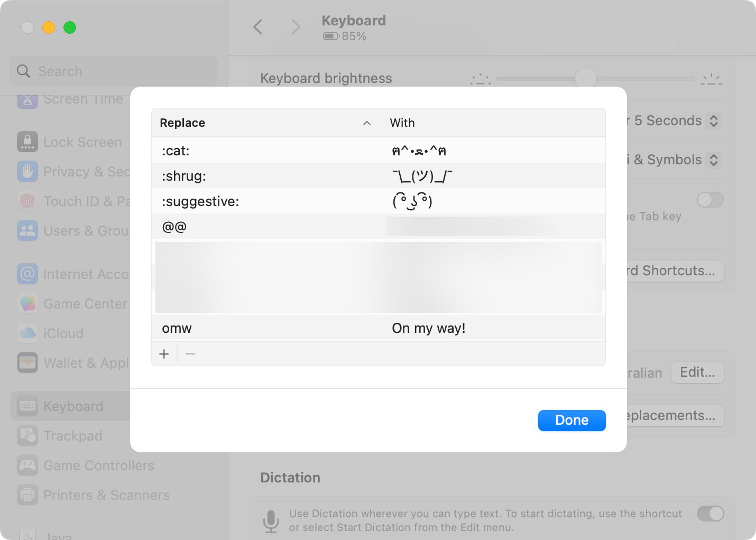Click the Lock Screen sidebar icon
756x540 pixels.
27,142
